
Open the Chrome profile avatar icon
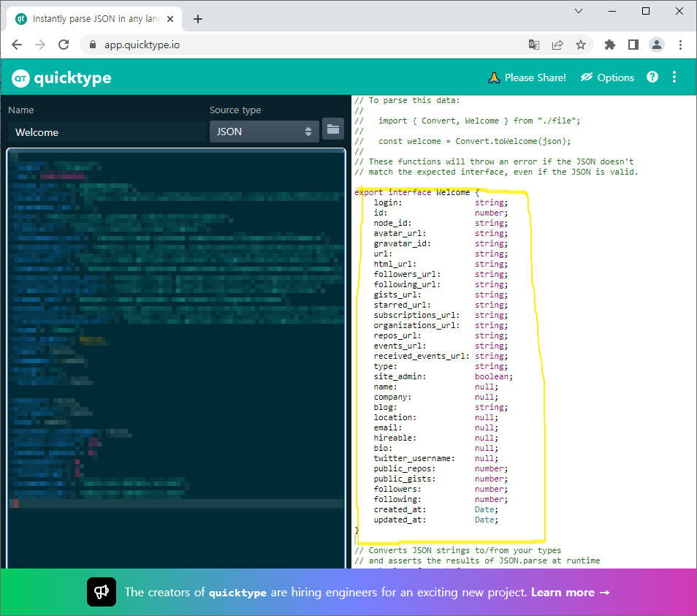[657, 45]
